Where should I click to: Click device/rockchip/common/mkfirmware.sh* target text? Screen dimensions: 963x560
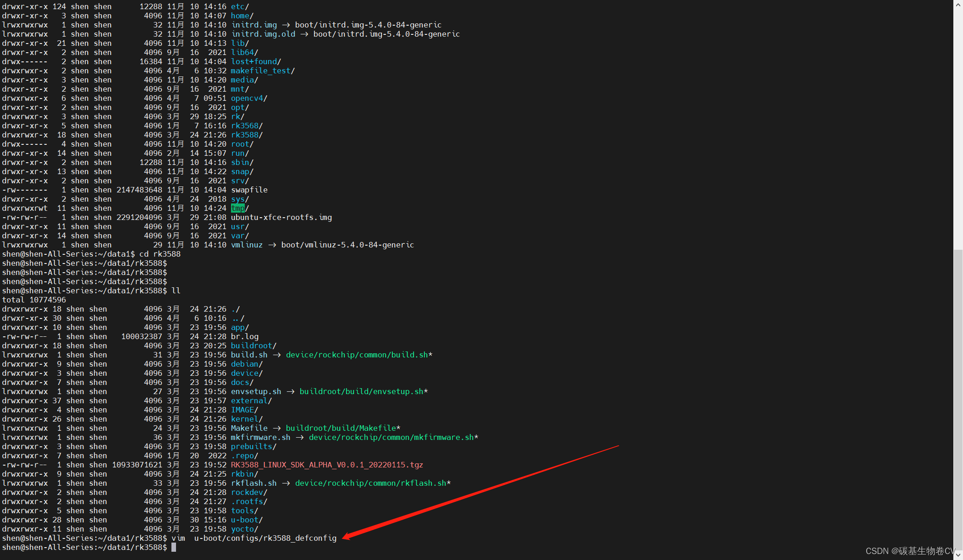click(x=394, y=437)
